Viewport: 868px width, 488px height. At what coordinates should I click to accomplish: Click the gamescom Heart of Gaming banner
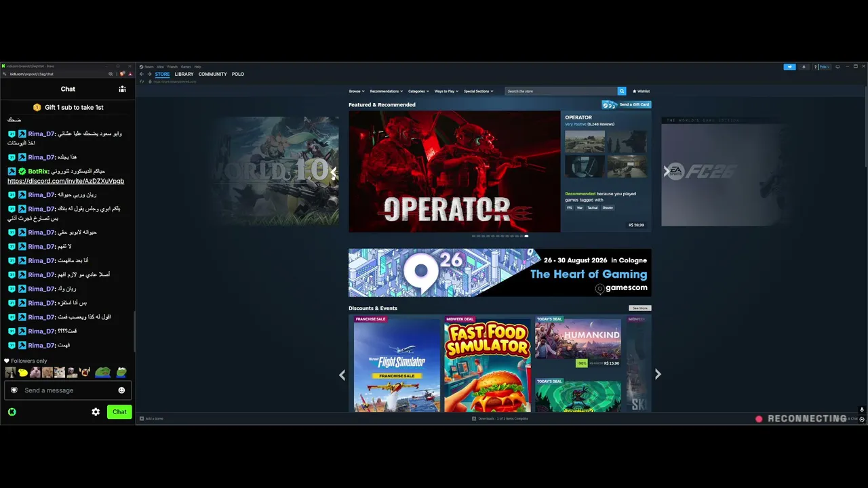coord(500,272)
